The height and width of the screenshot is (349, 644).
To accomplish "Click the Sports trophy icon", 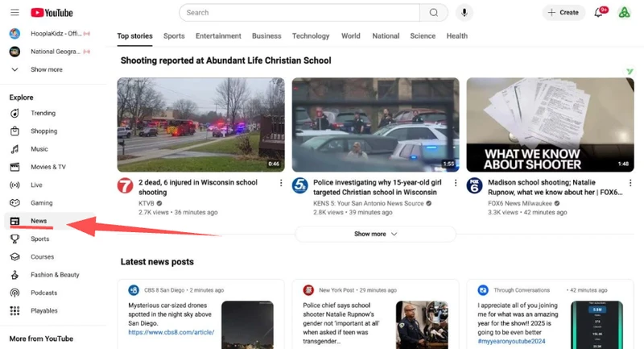I will (x=14, y=239).
